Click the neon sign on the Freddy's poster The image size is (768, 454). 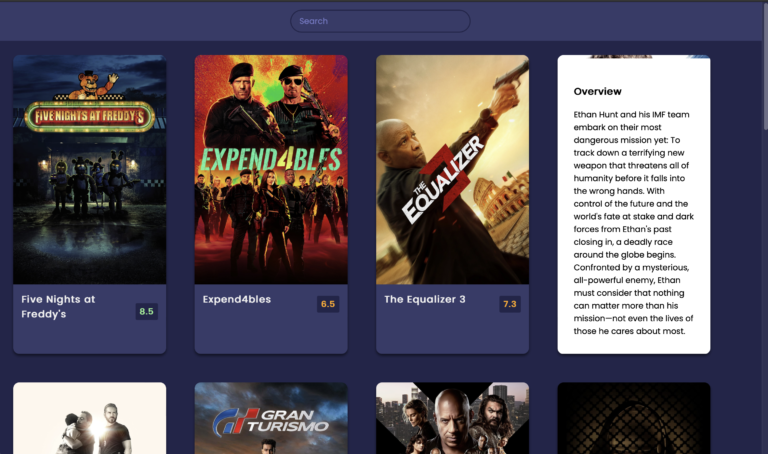coord(90,116)
